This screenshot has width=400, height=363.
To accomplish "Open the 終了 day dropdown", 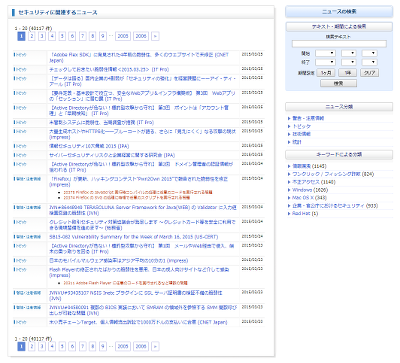I will pos(369,62).
